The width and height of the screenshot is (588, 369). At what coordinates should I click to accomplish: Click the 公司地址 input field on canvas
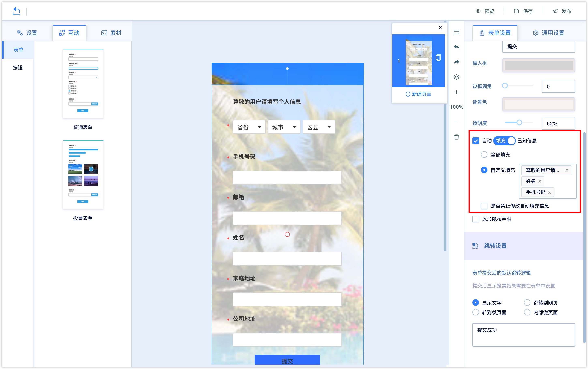[287, 339]
